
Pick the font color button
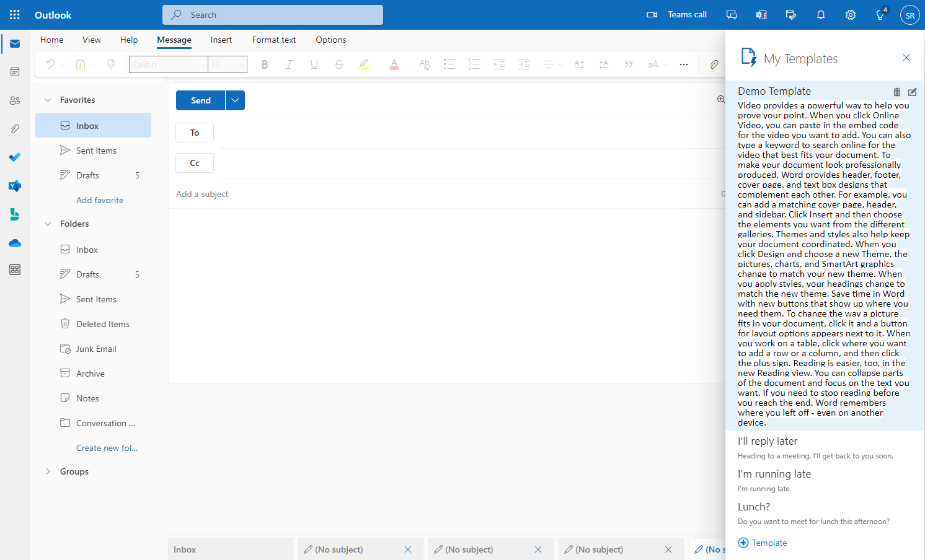[394, 64]
